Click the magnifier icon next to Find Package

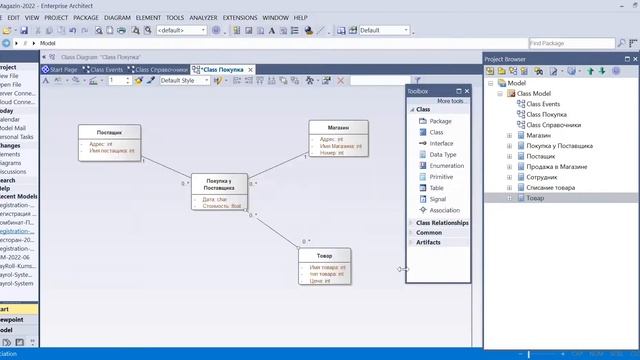[x=622, y=43]
